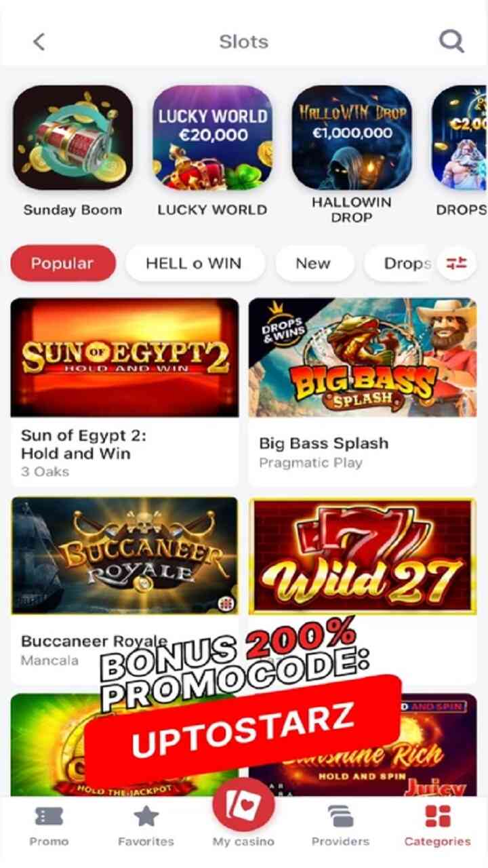Launch the Wild 27 game
488x868 pixels.
coord(363,556)
